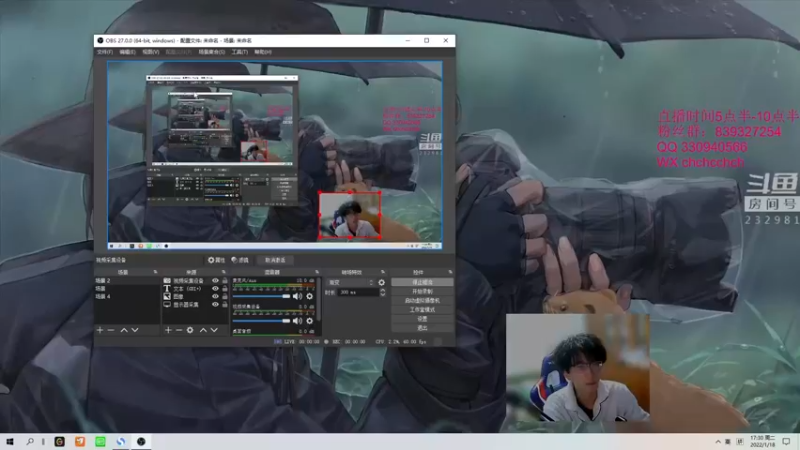Click 滤镜 filters button above docks
Viewport: 800px width, 450px height.
click(x=240, y=260)
